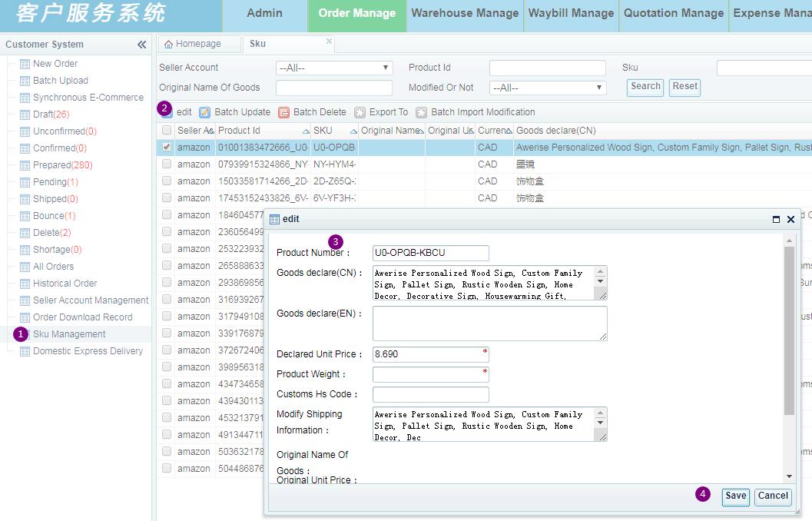The height and width of the screenshot is (521, 812).
Task: Check the row with Product Id 184604577
Action: (166, 214)
